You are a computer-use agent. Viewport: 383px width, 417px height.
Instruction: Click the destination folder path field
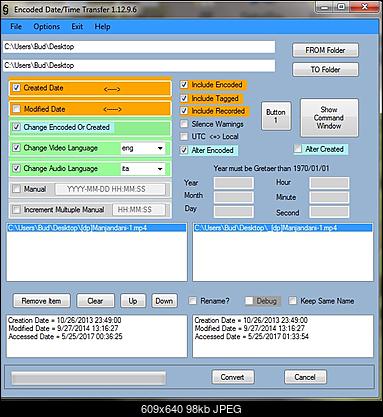point(139,65)
